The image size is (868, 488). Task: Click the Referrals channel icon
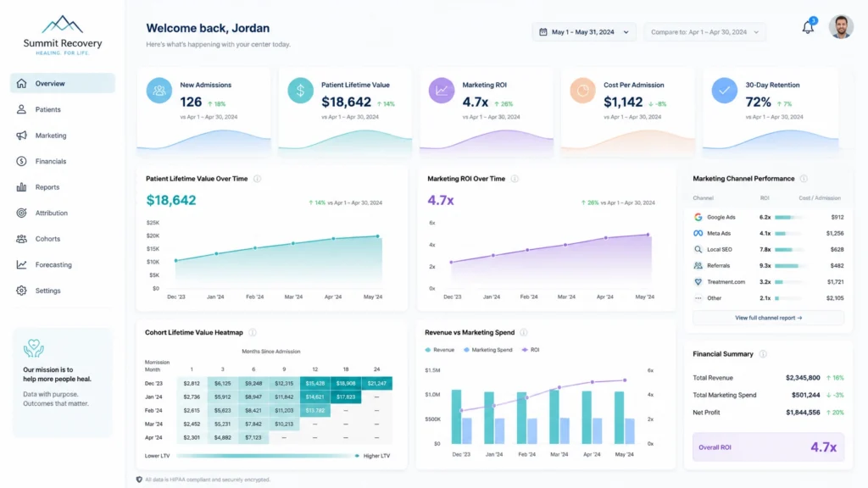click(698, 265)
